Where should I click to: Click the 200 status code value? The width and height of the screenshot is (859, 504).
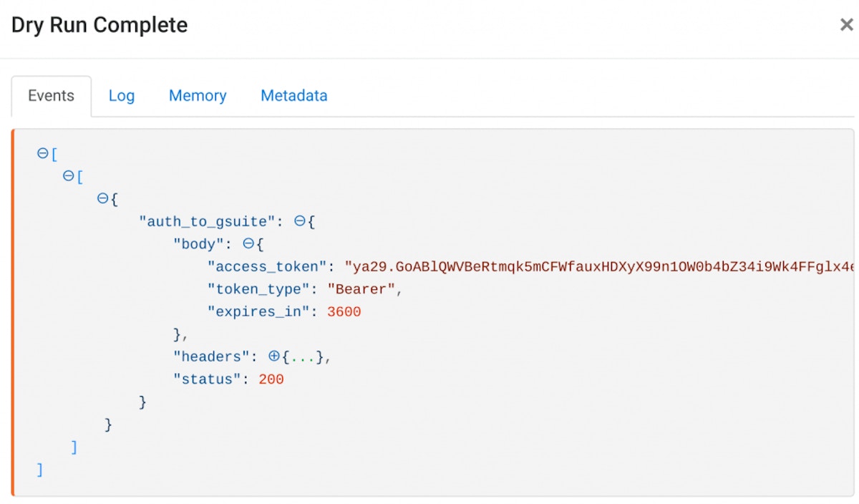pyautogui.click(x=271, y=379)
